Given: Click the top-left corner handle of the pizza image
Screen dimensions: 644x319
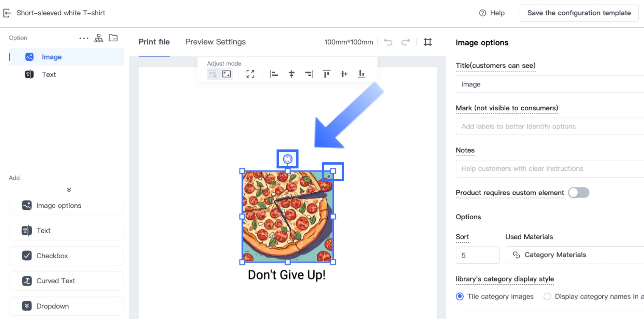Looking at the screenshot, I should coord(242,171).
